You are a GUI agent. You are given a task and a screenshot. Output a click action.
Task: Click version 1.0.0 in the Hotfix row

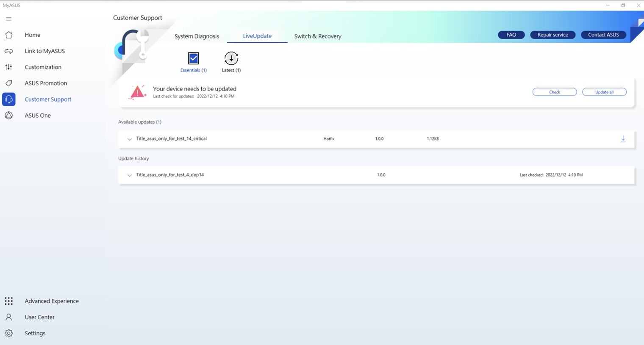tap(379, 138)
